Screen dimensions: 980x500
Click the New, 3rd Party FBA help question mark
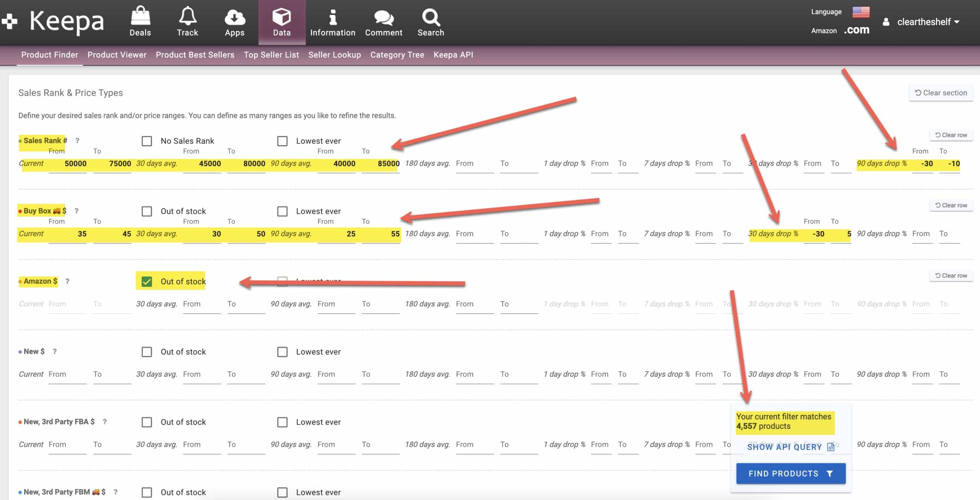pos(105,422)
